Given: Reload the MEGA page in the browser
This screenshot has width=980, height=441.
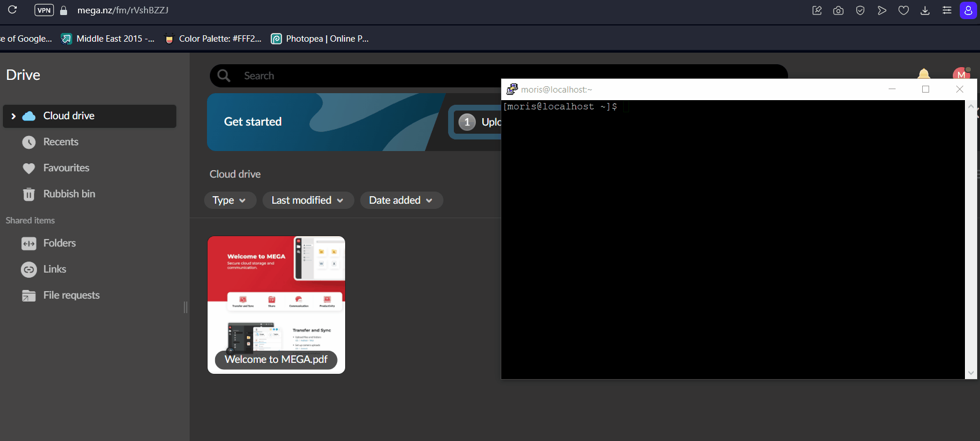Looking at the screenshot, I should coord(12,10).
